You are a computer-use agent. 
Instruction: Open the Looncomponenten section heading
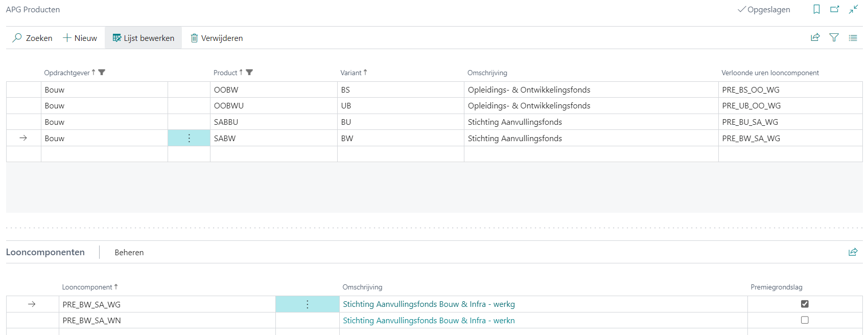(x=45, y=252)
